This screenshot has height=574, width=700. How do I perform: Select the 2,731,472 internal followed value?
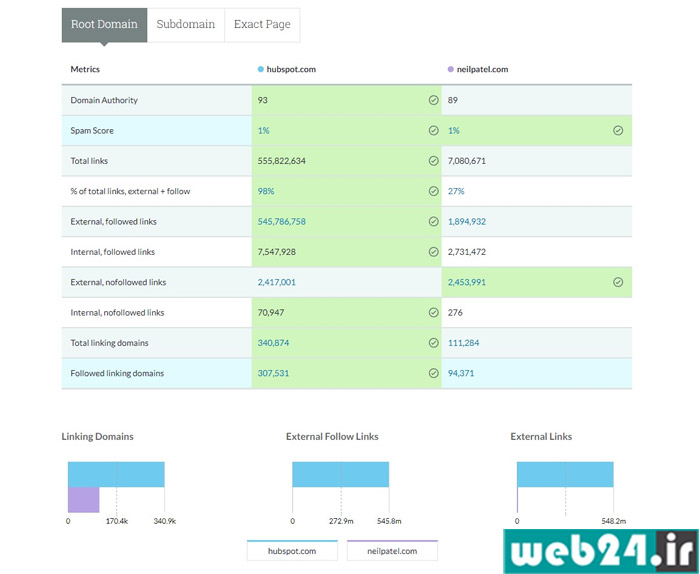(467, 252)
